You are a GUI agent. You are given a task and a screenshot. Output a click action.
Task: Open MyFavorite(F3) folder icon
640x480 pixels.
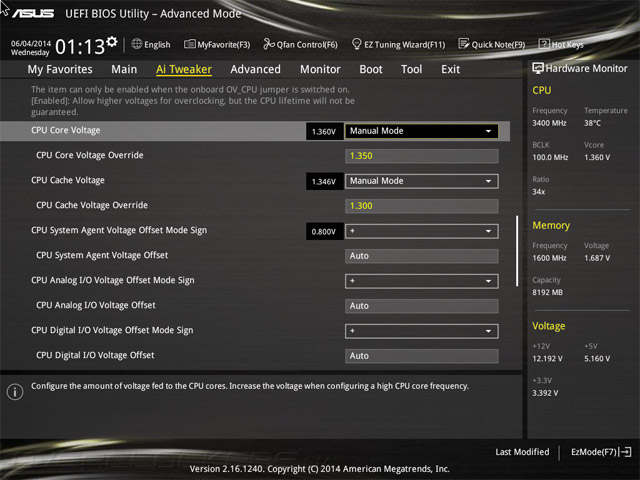point(189,44)
